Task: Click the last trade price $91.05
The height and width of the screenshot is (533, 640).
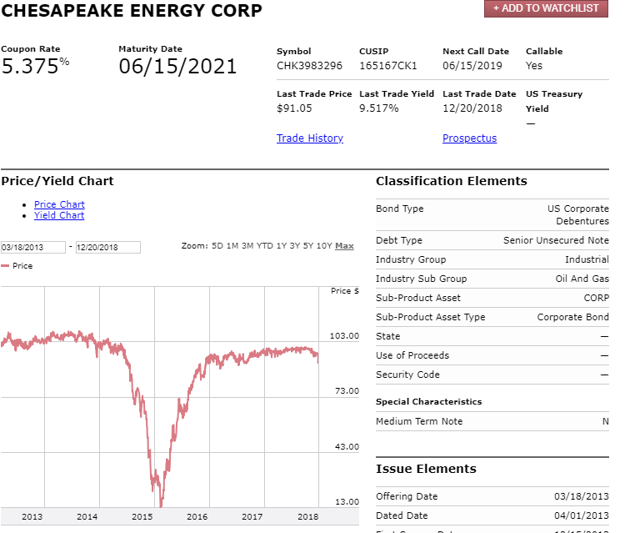Action: pos(294,108)
